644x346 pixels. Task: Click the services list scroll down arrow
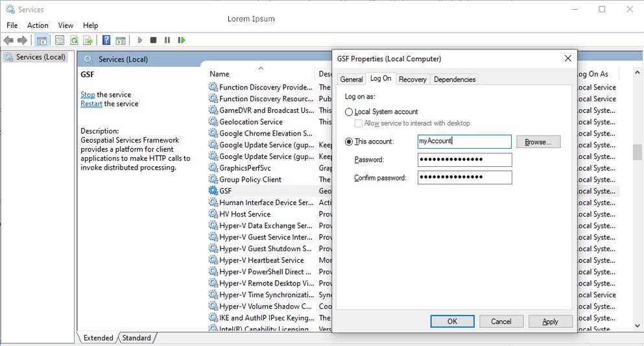coord(637,325)
